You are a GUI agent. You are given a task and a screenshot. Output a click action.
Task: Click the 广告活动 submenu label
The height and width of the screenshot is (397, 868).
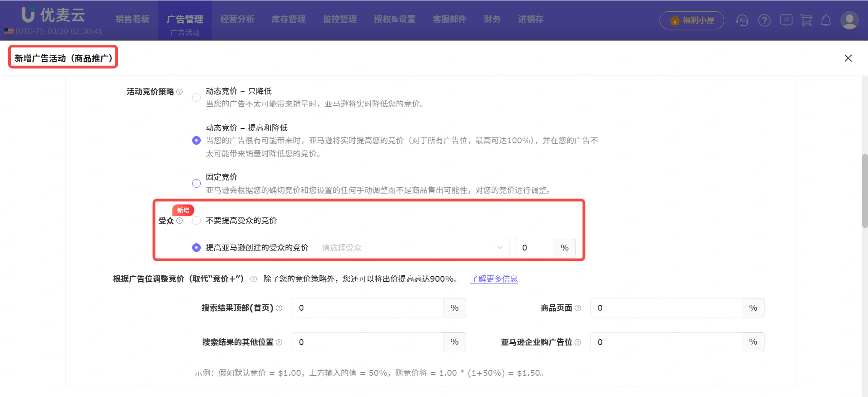(185, 33)
